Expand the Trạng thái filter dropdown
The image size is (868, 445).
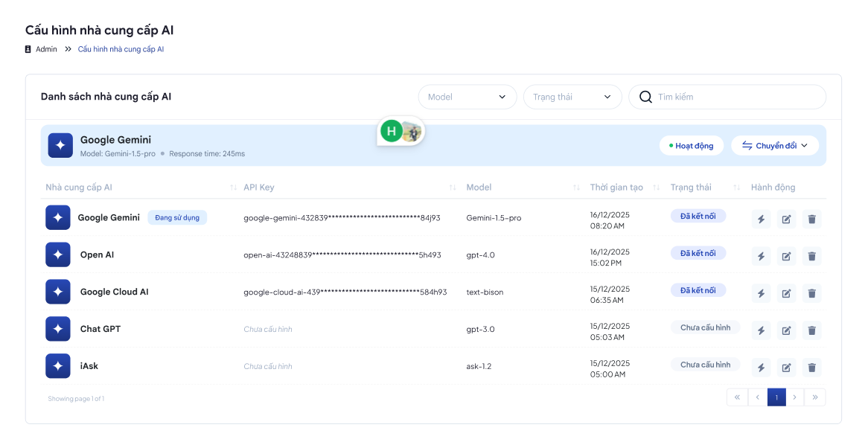tap(572, 97)
